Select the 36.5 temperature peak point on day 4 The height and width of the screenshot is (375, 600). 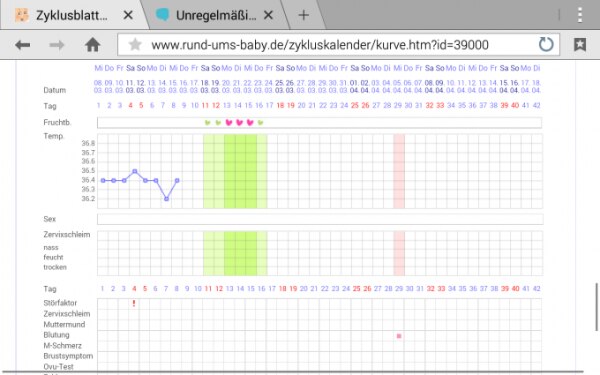tap(135, 171)
